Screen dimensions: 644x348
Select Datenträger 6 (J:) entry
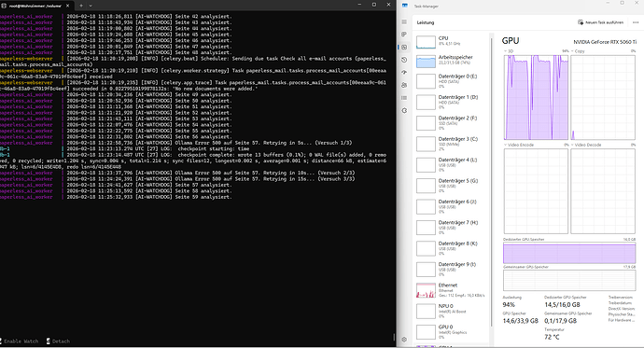coord(452,207)
